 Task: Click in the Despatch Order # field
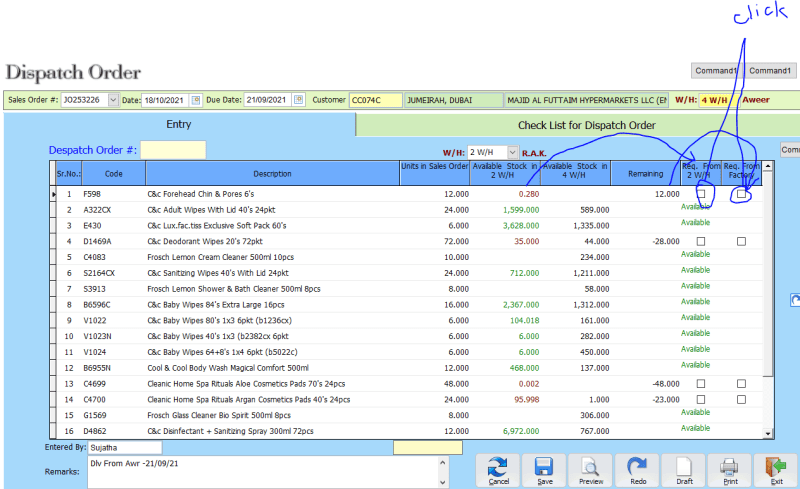(173, 150)
